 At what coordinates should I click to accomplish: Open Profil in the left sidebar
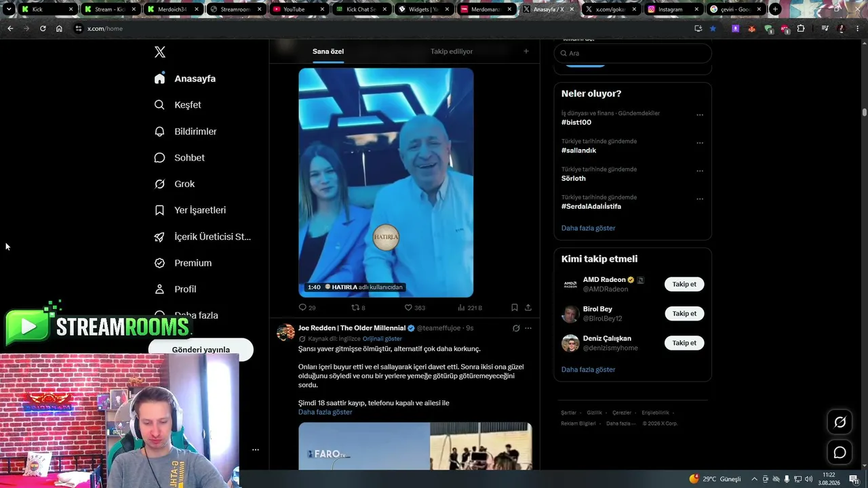[175, 289]
